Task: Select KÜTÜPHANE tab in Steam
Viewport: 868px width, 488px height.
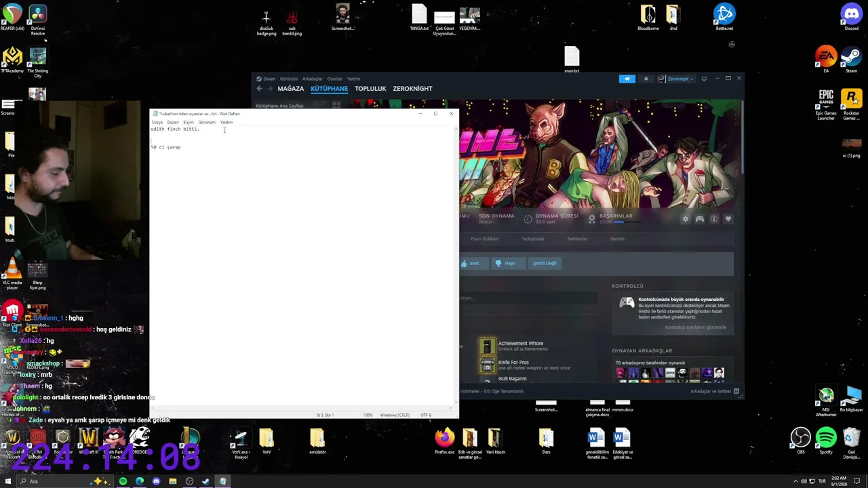Action: point(329,89)
